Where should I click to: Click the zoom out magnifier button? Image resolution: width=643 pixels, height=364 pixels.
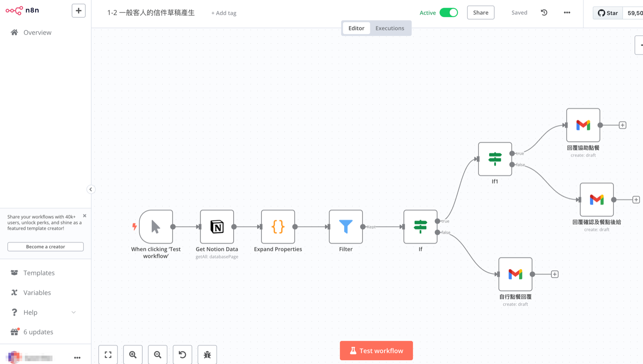158,355
